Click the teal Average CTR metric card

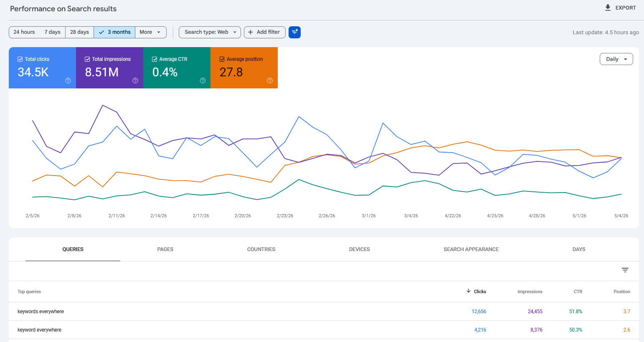pyautogui.click(x=177, y=68)
